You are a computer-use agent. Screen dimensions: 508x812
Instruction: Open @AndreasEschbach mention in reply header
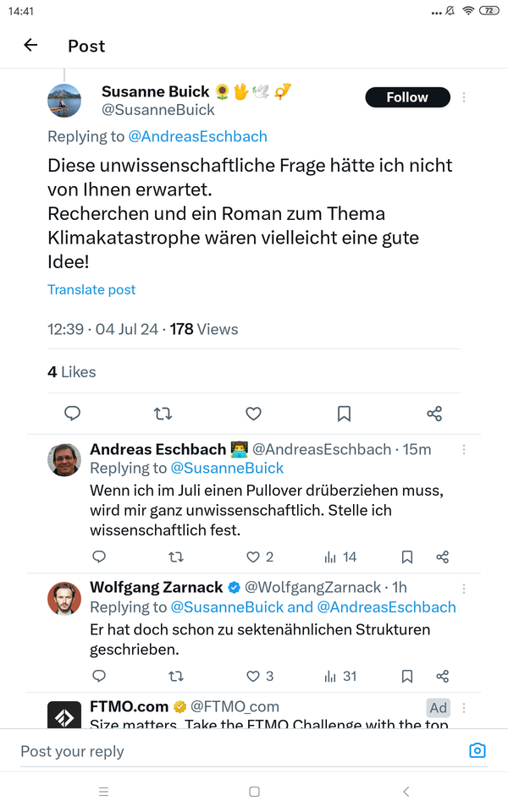click(x=197, y=136)
